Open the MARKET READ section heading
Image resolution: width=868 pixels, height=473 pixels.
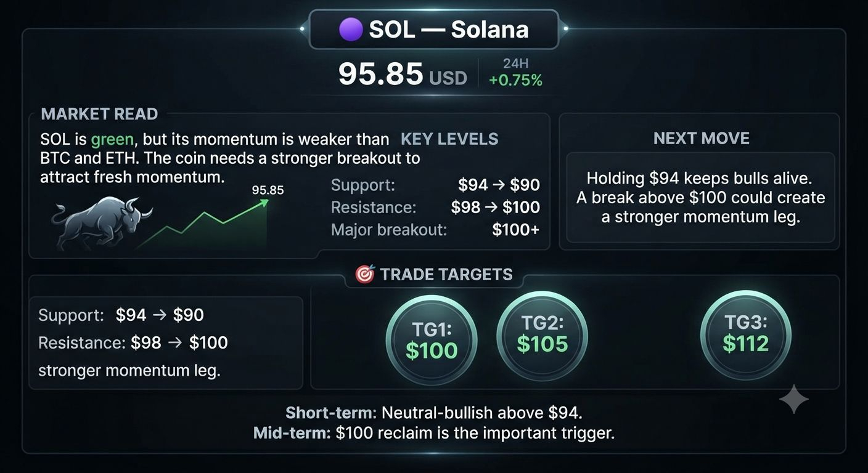point(99,114)
